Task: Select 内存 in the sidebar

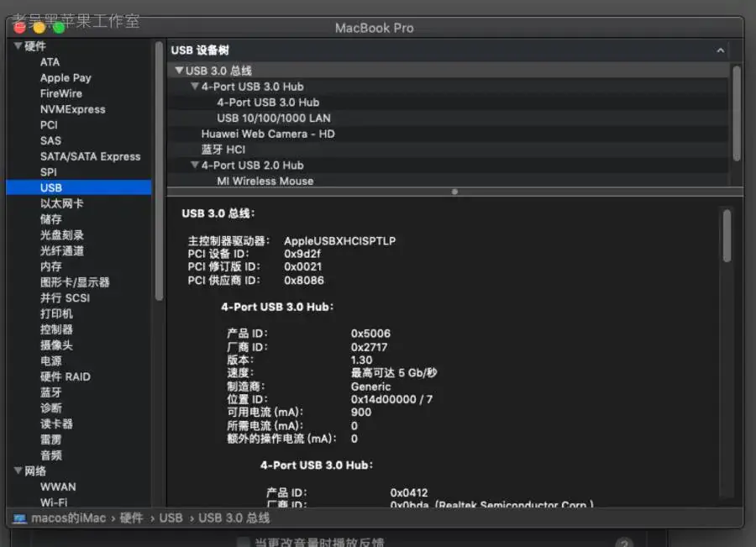Action: (51, 266)
